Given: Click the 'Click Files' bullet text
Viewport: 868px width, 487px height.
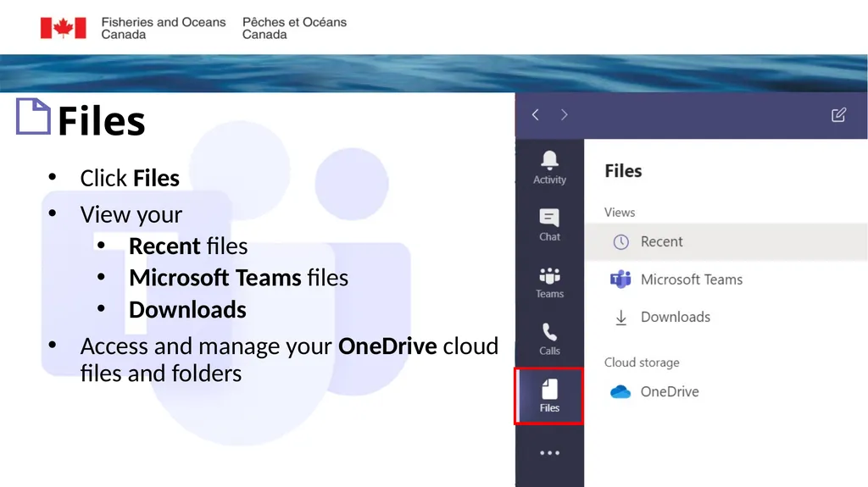Looking at the screenshot, I should tap(130, 178).
